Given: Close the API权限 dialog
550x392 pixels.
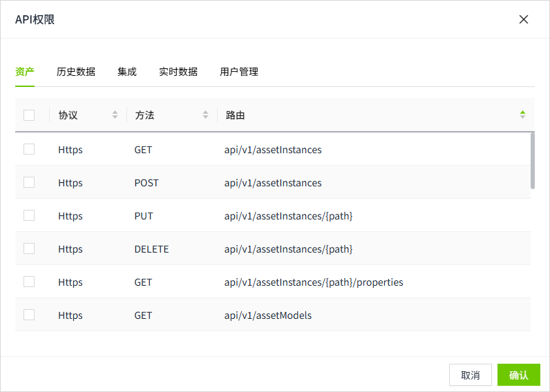Looking at the screenshot, I should 524,19.
